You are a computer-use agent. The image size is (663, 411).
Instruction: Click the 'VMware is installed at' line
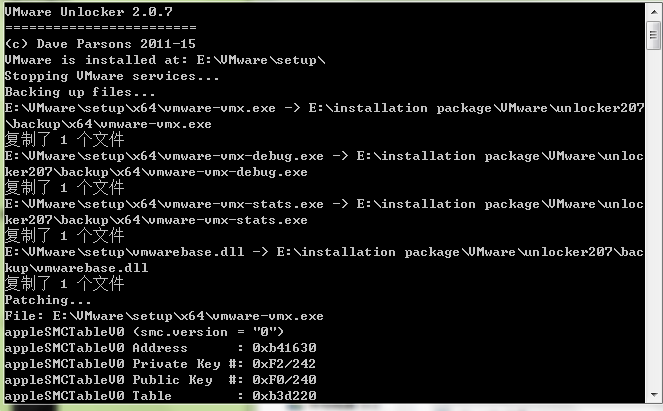[x=165, y=60]
